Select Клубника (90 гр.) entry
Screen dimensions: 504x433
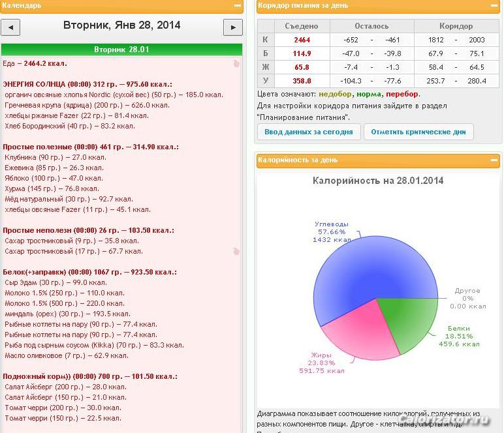click(55, 157)
